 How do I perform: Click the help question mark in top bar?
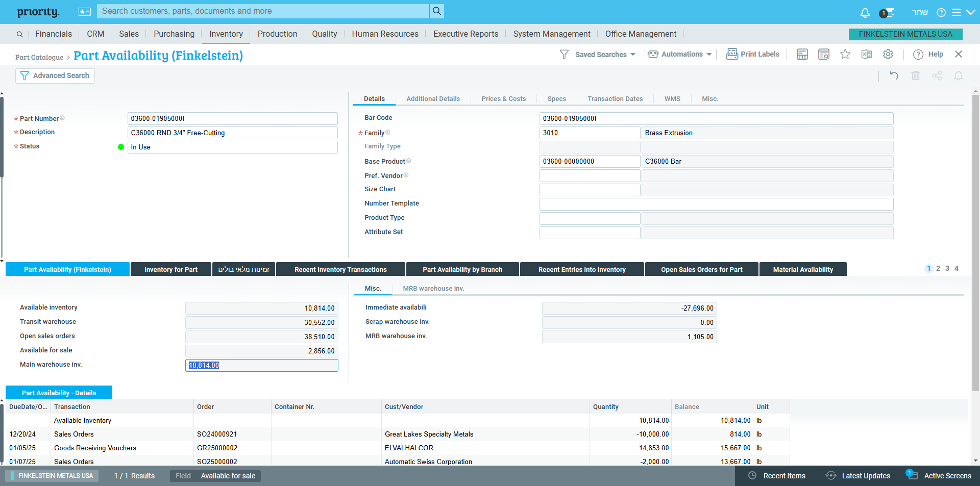tap(941, 12)
